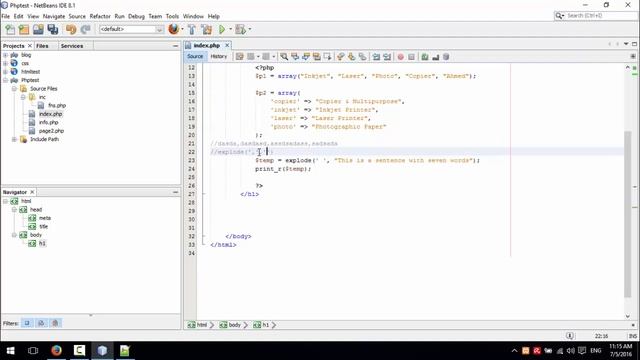640x360 pixels.
Task: Toggle Rectangular Selection in editor toolbar
Action: coord(327,57)
